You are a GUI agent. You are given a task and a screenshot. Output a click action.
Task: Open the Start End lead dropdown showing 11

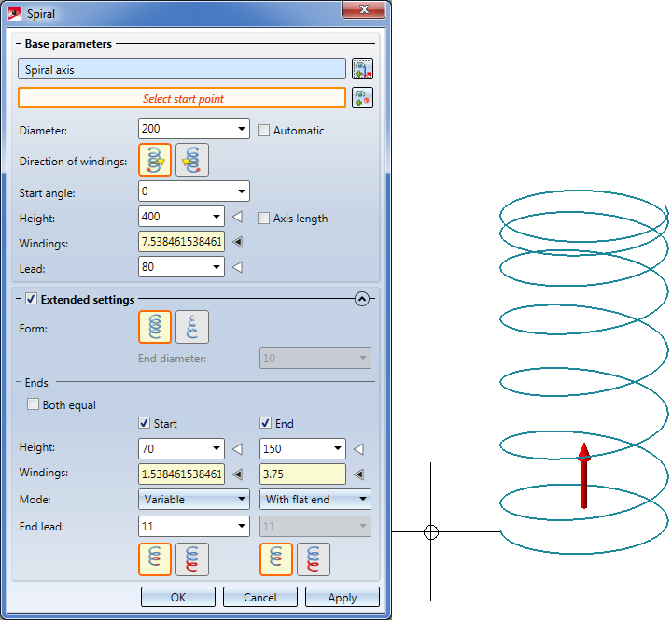tap(242, 527)
